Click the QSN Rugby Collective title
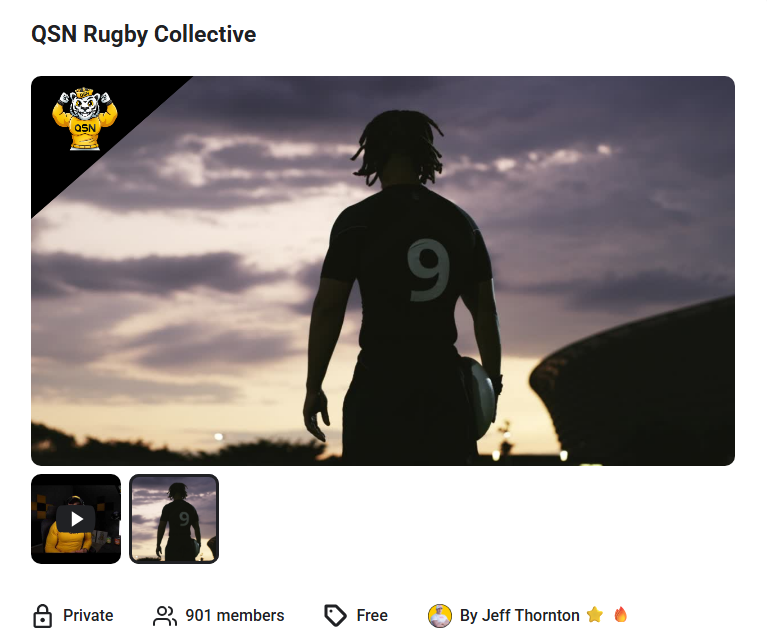This screenshot has width=767, height=644. (x=144, y=34)
